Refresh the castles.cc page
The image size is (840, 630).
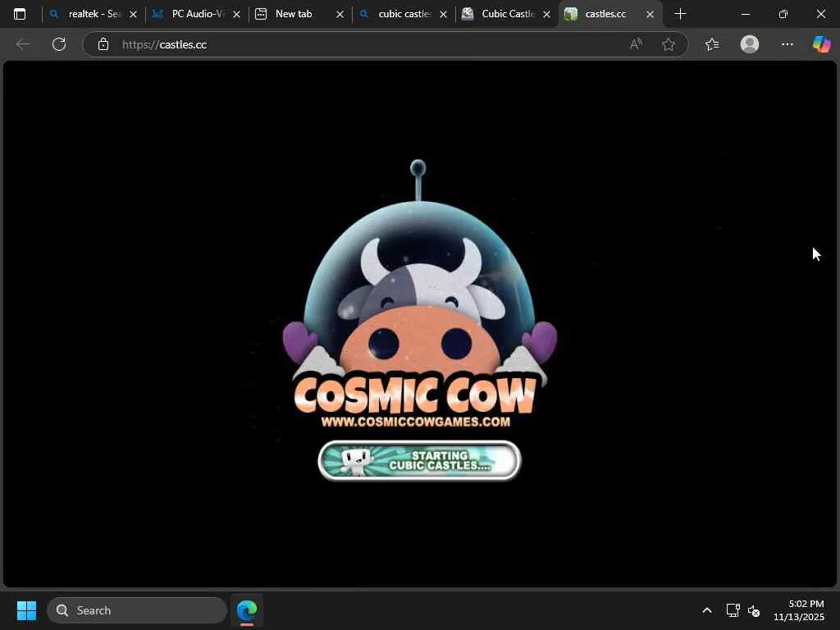point(59,44)
